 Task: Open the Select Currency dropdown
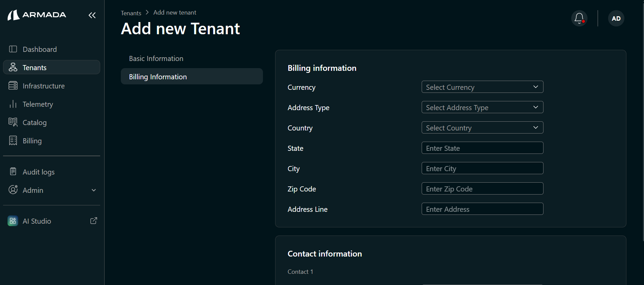coord(482,87)
